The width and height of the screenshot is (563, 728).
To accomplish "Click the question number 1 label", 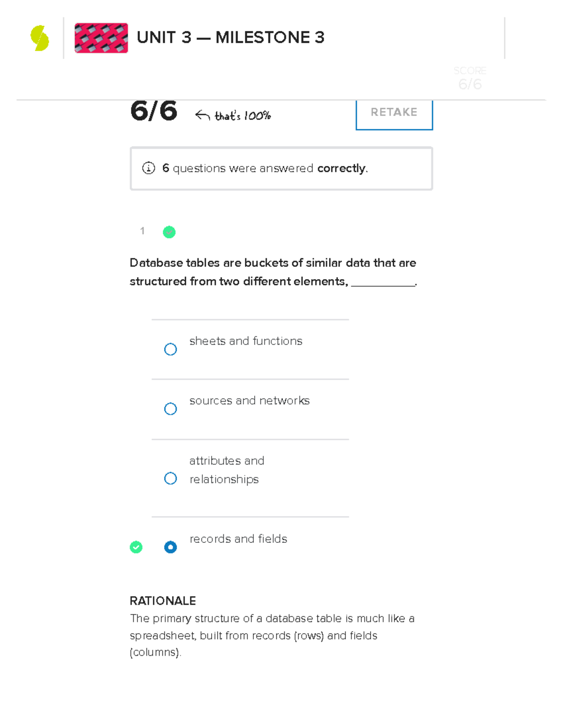I will [x=142, y=231].
